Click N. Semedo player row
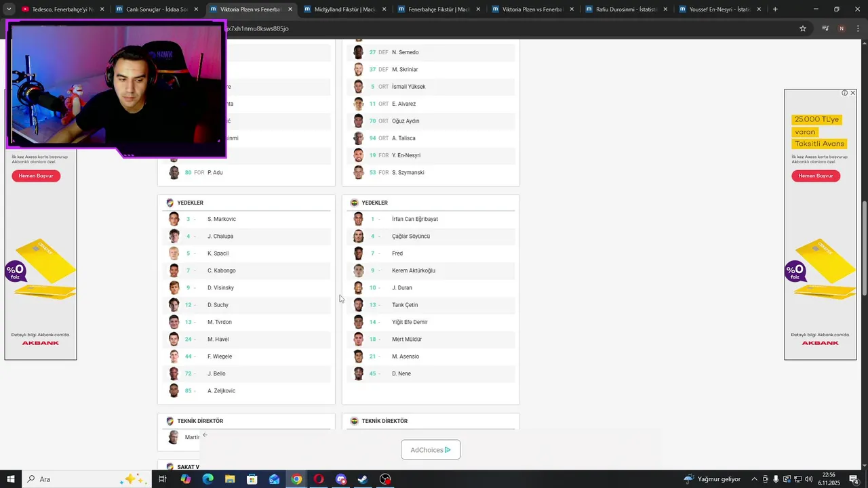Screen dimensions: 868x488 tap(431, 52)
